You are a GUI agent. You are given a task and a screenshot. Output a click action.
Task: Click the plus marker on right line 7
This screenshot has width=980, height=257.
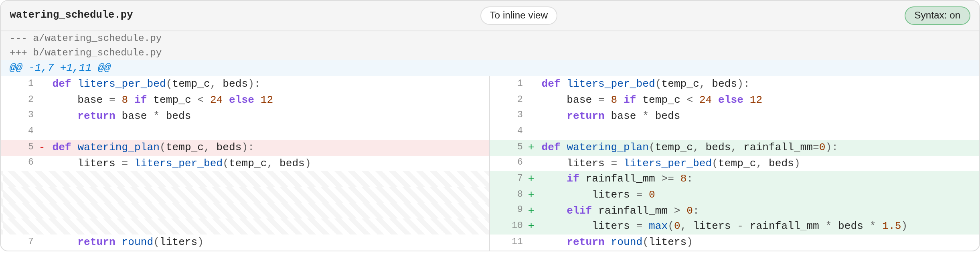(x=531, y=179)
